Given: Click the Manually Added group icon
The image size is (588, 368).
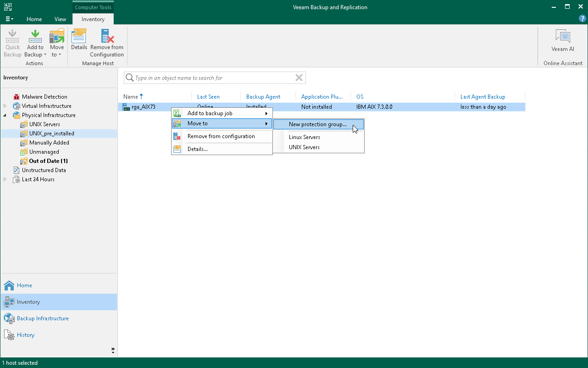Looking at the screenshot, I should (24, 143).
